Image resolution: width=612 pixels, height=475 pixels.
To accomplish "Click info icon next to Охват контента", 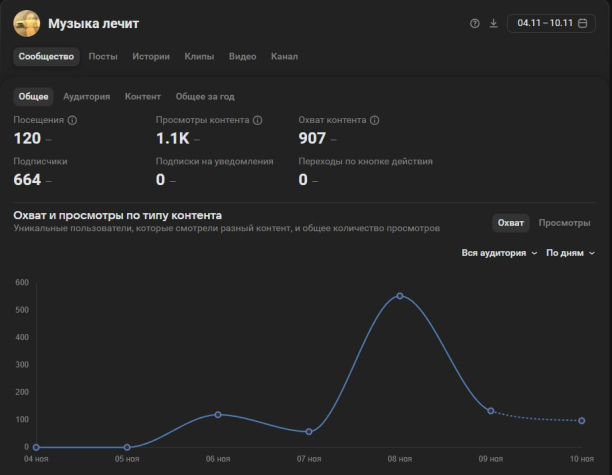I will point(375,120).
